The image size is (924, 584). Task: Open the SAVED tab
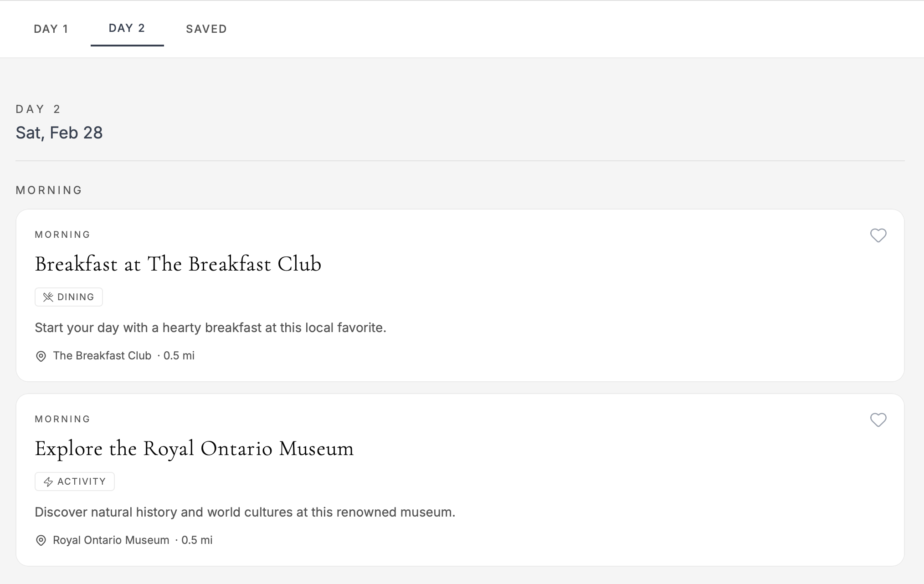[x=206, y=29]
